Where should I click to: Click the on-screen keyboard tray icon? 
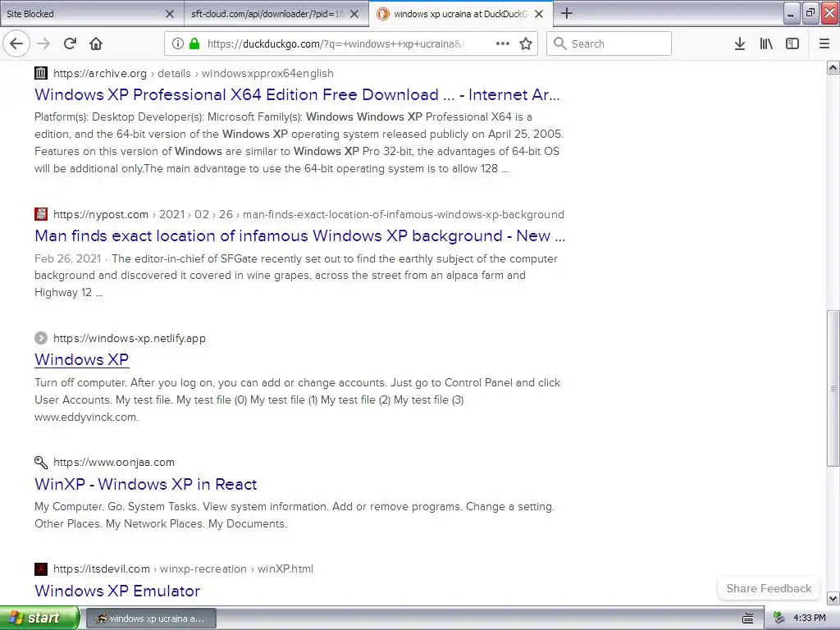748,619
